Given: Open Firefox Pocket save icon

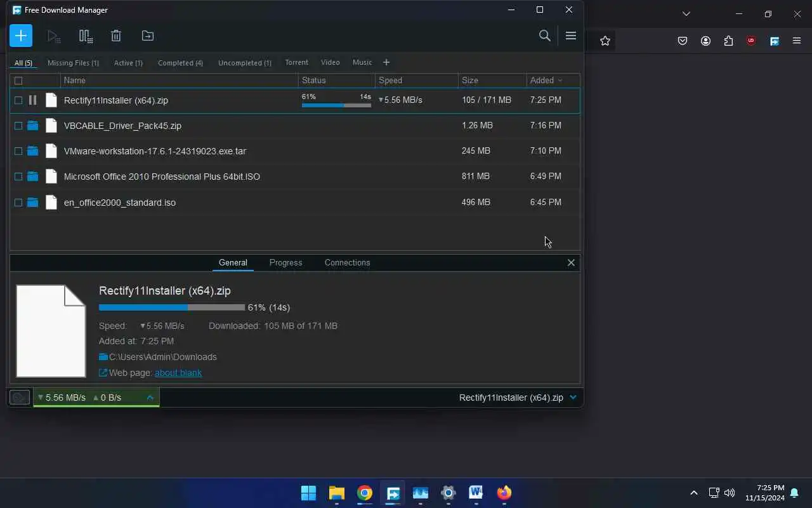Looking at the screenshot, I should (x=683, y=41).
